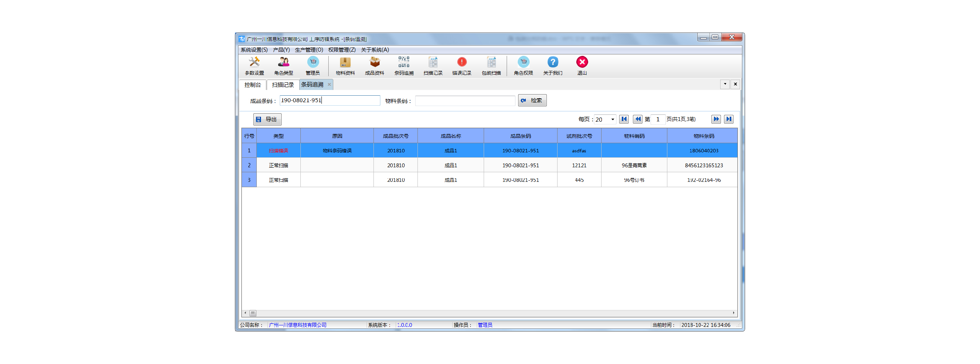
Task: Click the scrollbar right arrow
Action: point(734,313)
